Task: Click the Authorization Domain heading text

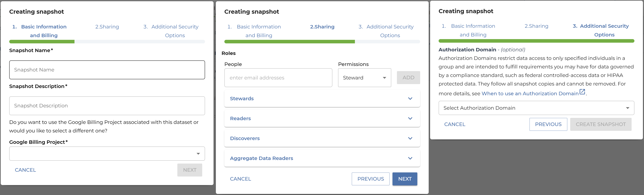Action: [x=467, y=50]
